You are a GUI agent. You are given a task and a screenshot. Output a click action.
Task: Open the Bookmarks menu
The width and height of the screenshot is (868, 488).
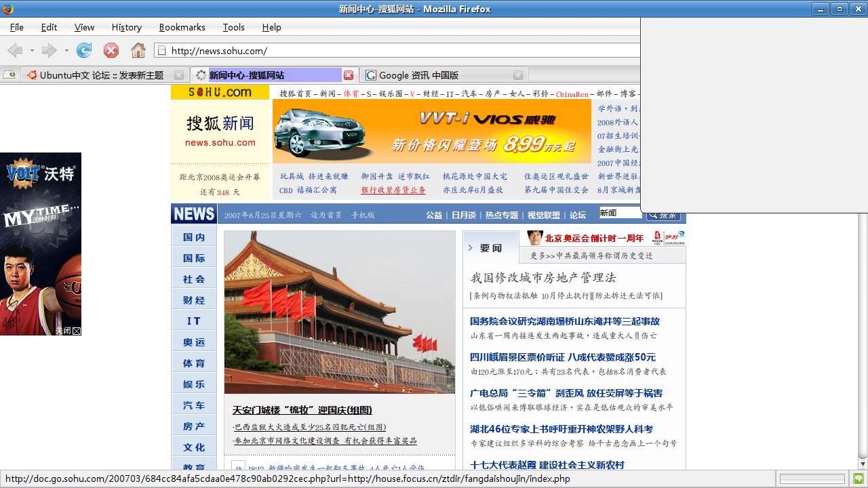[x=182, y=27]
